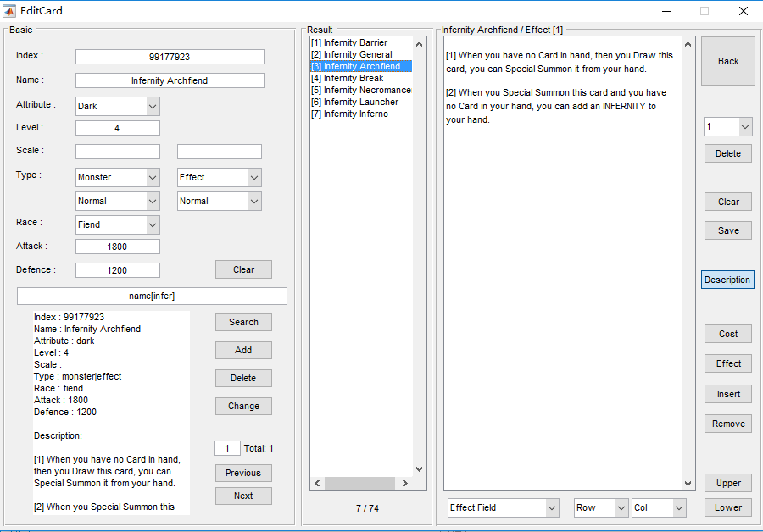
Task: Click the Search button
Action: click(x=244, y=322)
